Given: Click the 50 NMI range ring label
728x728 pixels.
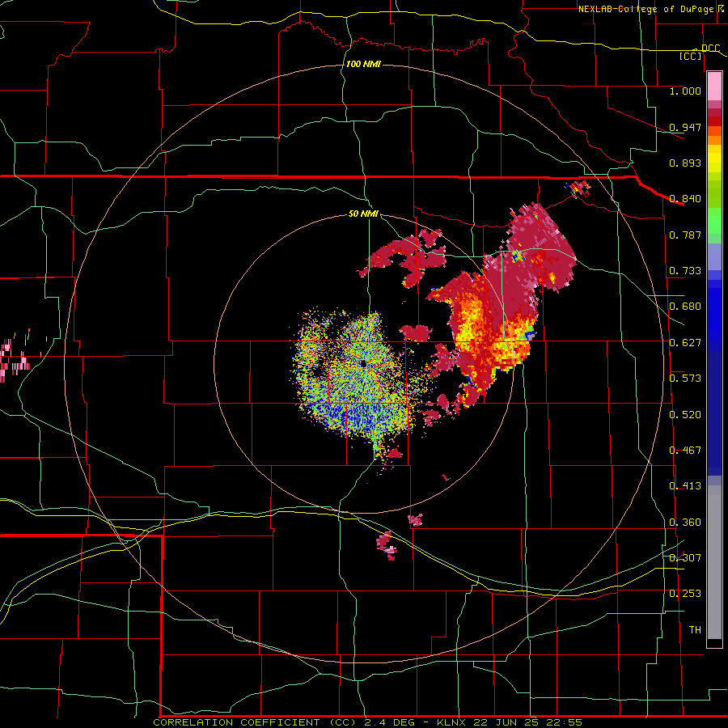Looking at the screenshot, I should click(x=363, y=214).
